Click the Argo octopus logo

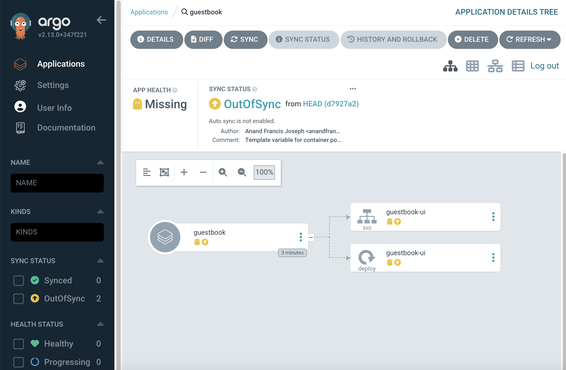pyautogui.click(x=21, y=26)
